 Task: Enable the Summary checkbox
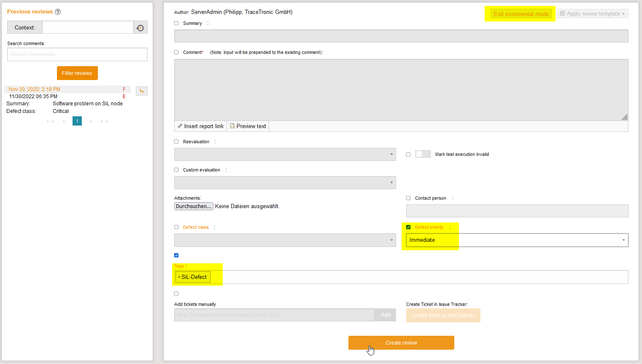[x=176, y=24]
